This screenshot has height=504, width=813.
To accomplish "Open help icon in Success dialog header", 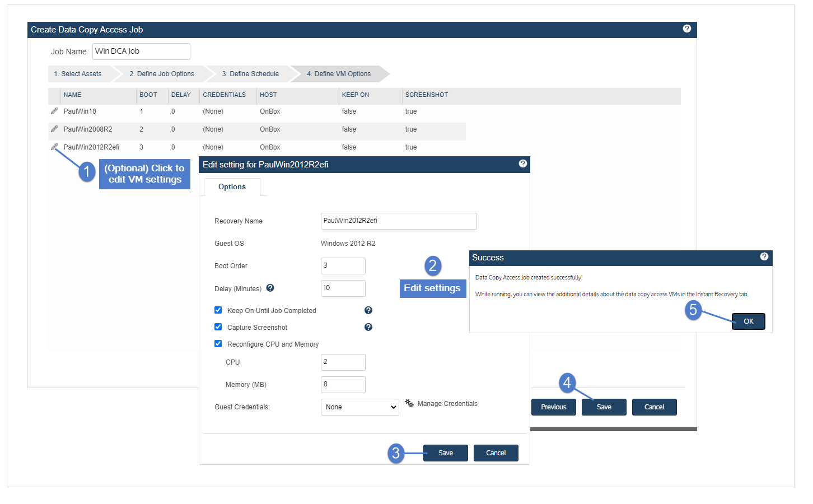I will pos(764,256).
